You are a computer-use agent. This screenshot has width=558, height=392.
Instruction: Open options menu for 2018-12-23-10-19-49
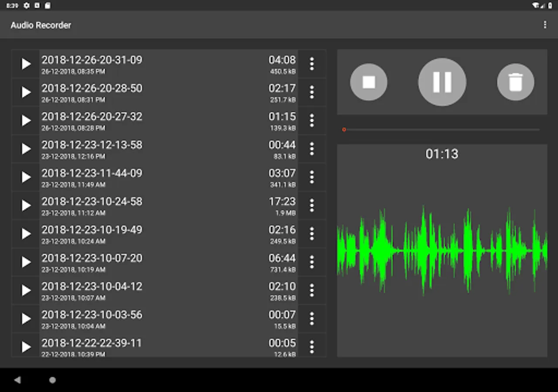(312, 234)
